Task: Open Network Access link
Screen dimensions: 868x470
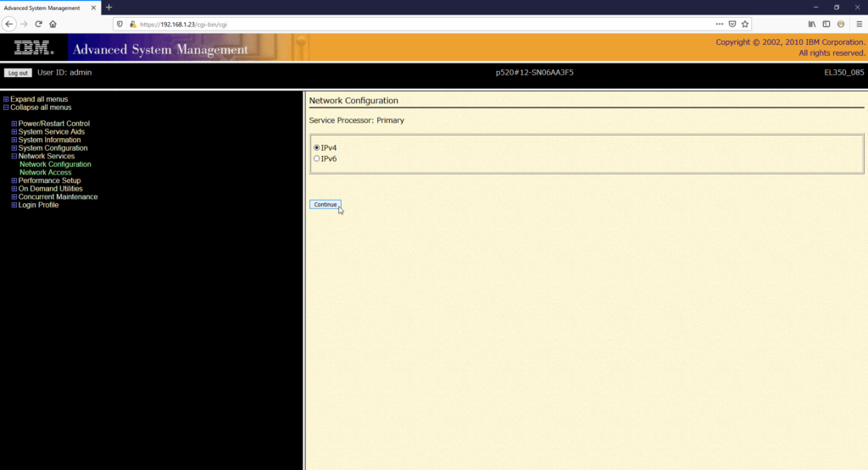Action: (46, 173)
